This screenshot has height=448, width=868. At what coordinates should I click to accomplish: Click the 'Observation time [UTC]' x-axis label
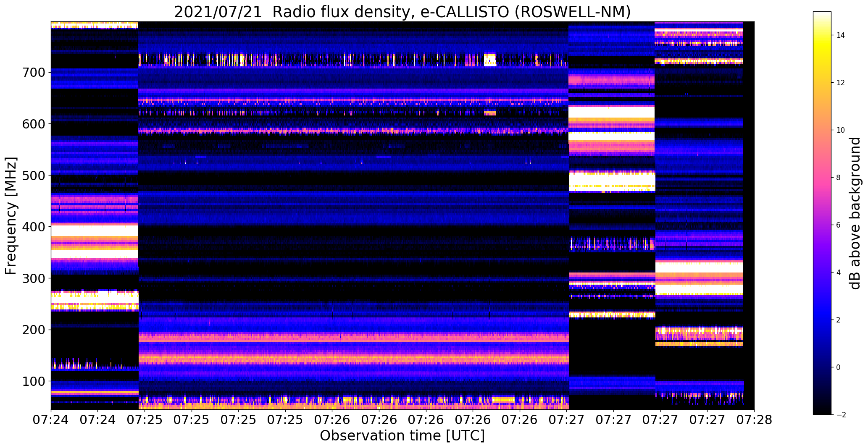tap(402, 435)
